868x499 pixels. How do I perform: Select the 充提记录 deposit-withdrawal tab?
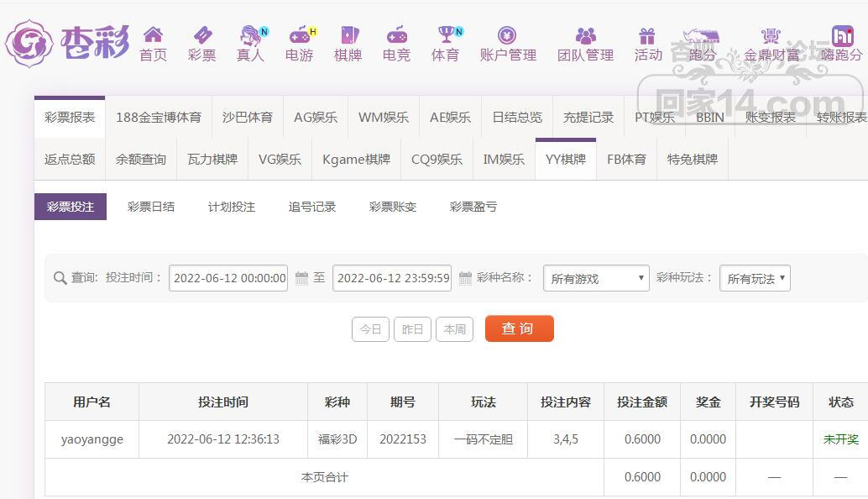pyautogui.click(x=588, y=118)
